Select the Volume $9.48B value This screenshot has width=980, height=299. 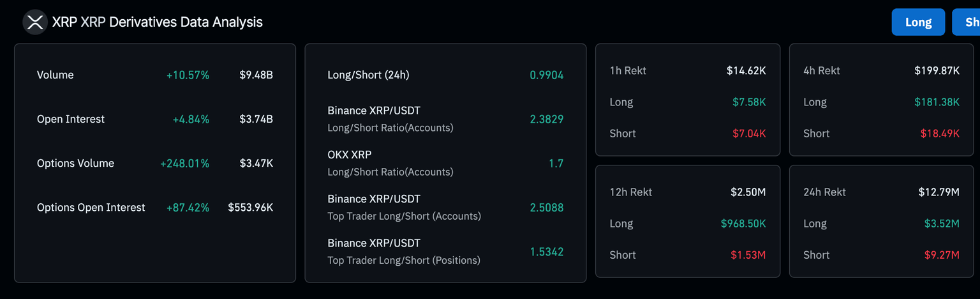click(256, 75)
